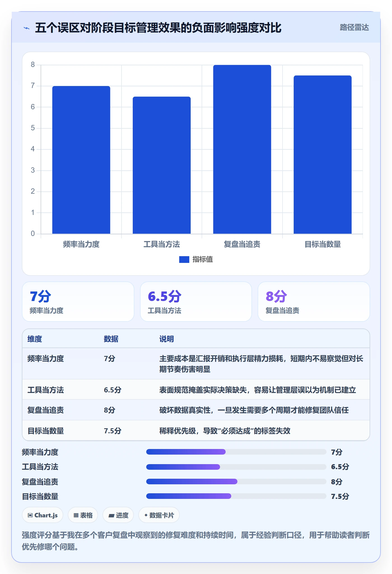The height and width of the screenshot is (574, 392).
Task: Click the lightning icon beside the main title
Action: tap(27, 28)
